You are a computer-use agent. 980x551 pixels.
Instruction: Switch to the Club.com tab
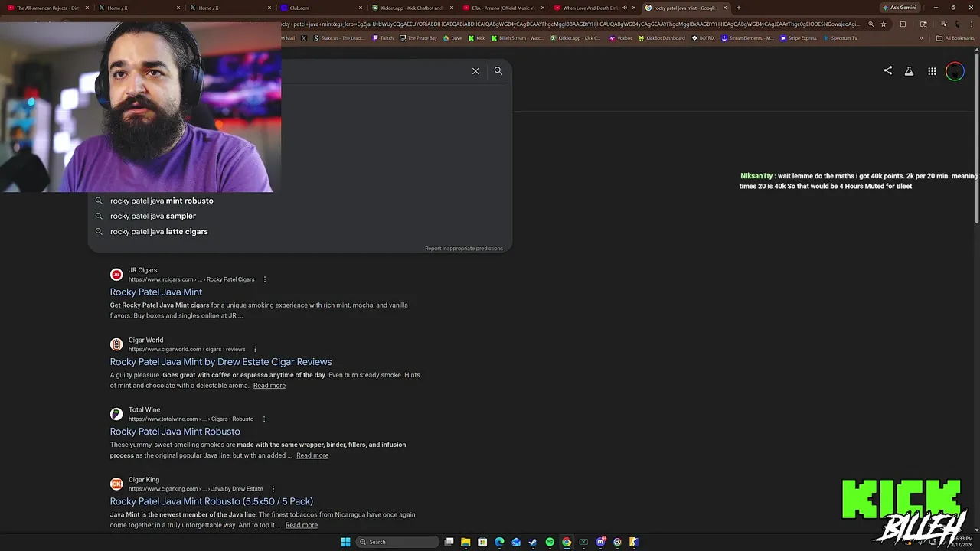click(x=320, y=8)
